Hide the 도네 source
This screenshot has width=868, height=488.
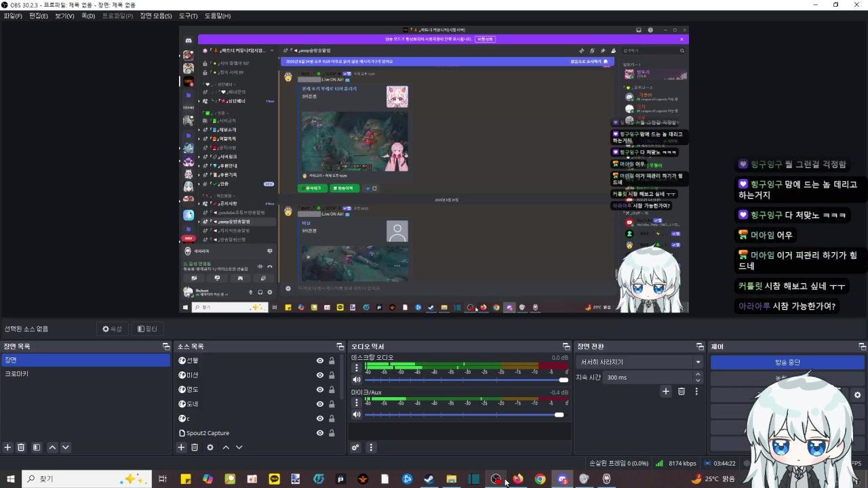click(320, 404)
